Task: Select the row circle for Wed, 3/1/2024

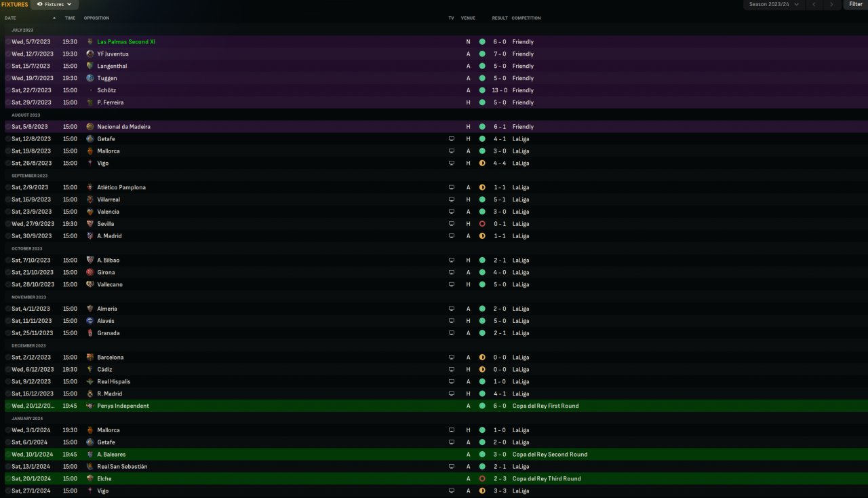Action: (7, 430)
